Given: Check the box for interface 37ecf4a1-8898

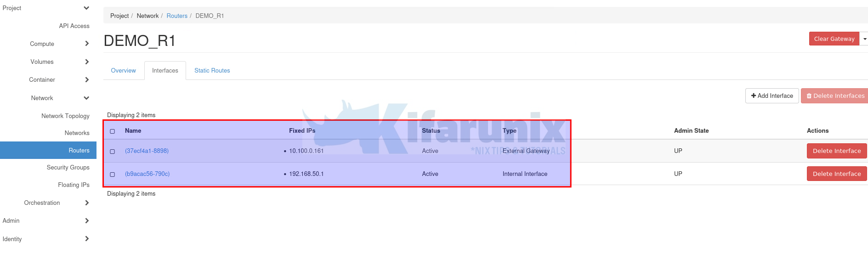Looking at the screenshot, I should [x=113, y=152].
